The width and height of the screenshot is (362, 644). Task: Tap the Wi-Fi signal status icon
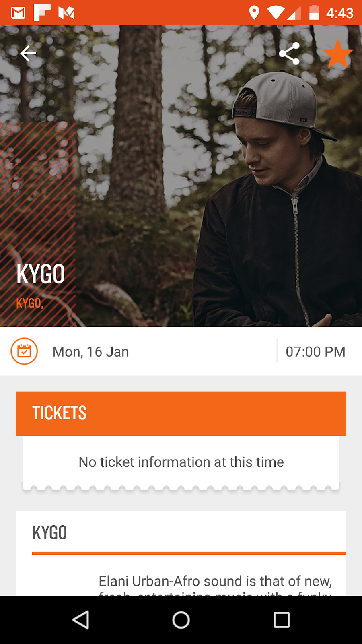[x=276, y=13]
